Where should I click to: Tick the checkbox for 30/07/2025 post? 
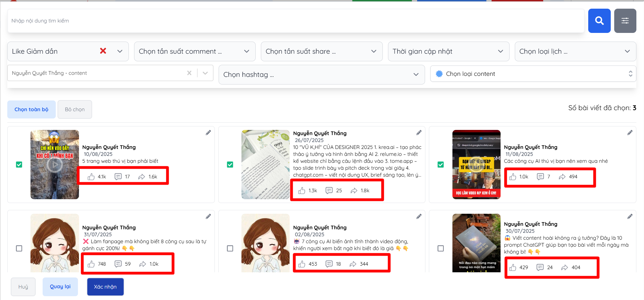pos(441,248)
